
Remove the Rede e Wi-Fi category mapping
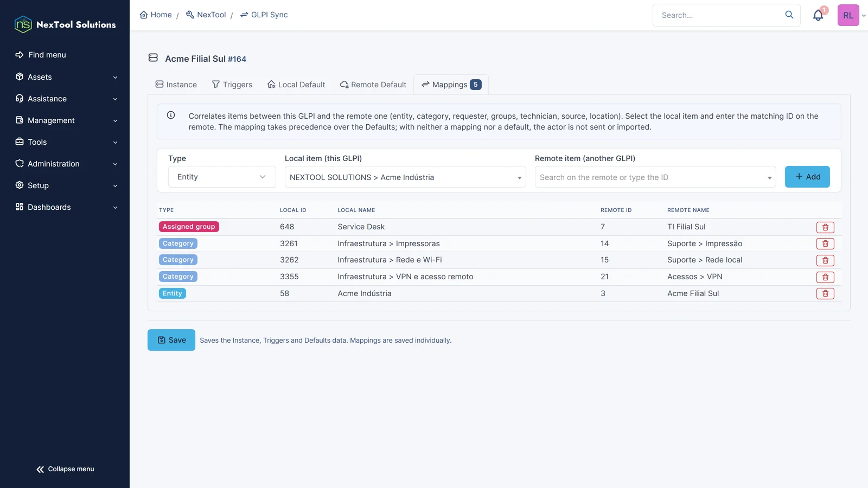[x=825, y=260]
